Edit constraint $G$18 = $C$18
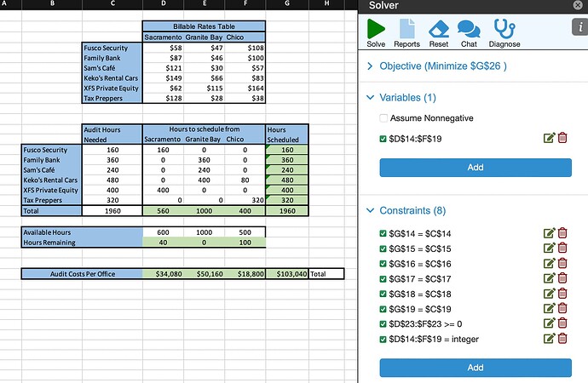The image size is (588, 383). coord(549,293)
